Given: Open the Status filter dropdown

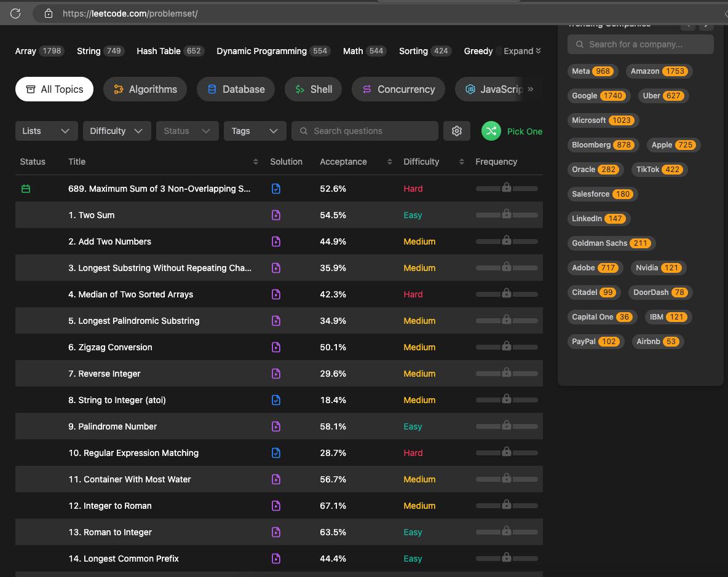Looking at the screenshot, I should tap(187, 131).
